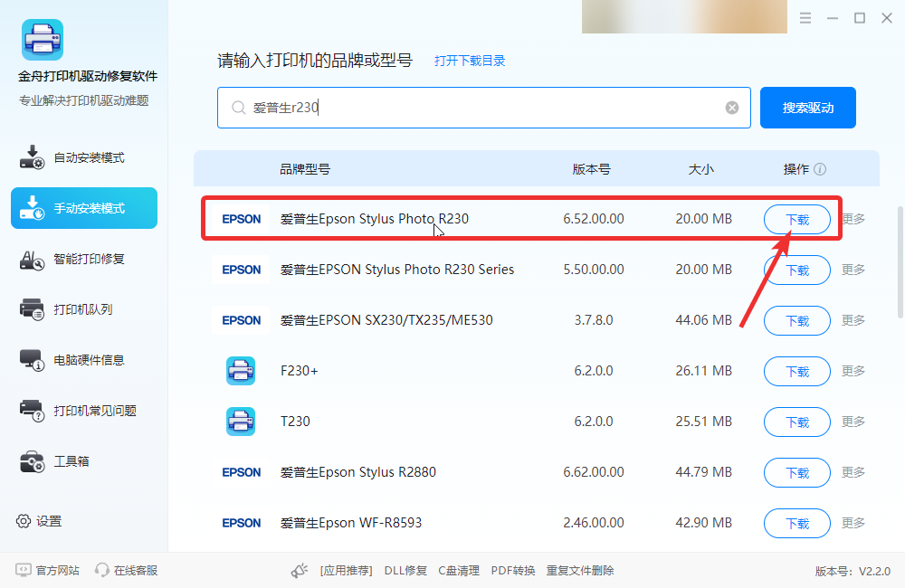This screenshot has width=905, height=588.
Task: Show more (更多) for Stylus Photo R230
Action: (854, 219)
